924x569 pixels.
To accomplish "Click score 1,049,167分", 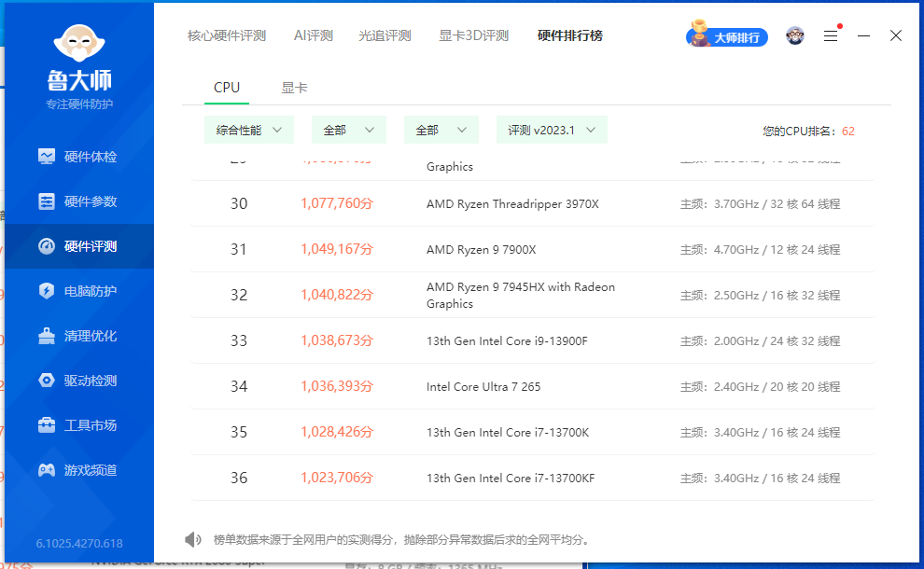I will 337,249.
